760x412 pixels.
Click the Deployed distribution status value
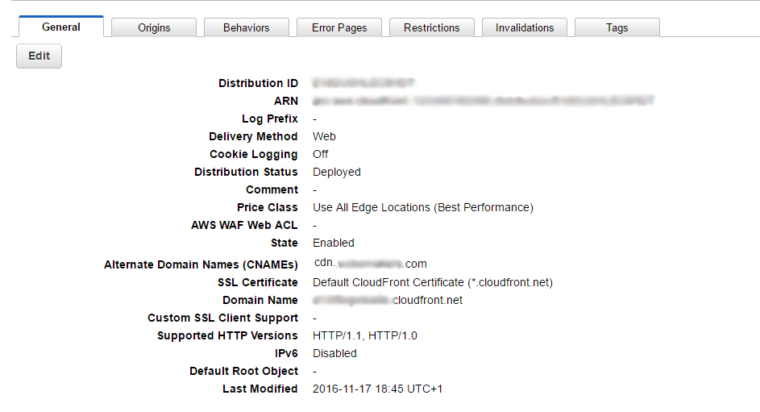[x=336, y=172]
